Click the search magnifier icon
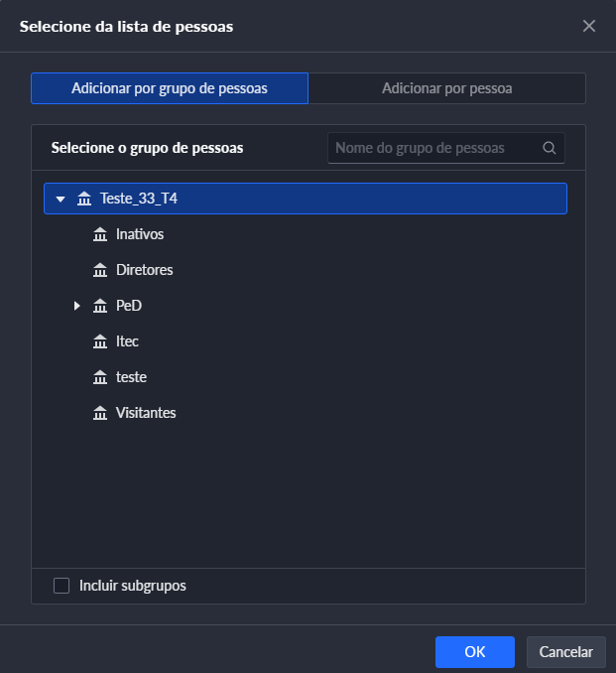Viewport: 616px width, 673px height. (550, 148)
